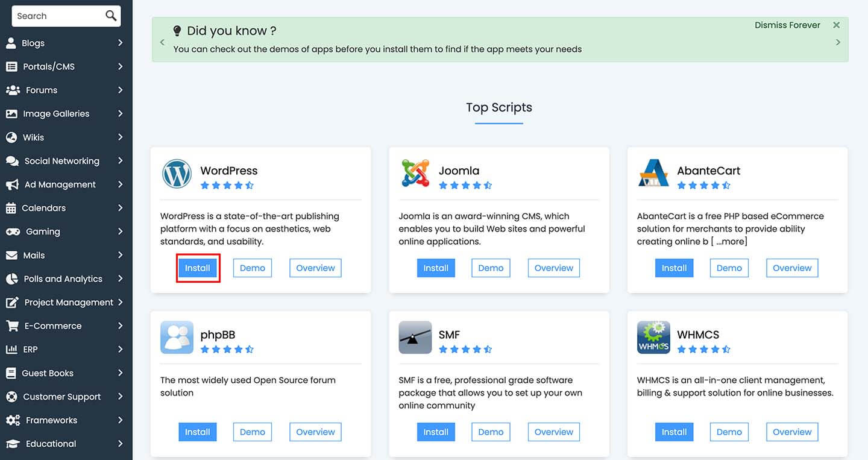
Task: Expand the E-Commerce chevron
Action: tap(121, 326)
